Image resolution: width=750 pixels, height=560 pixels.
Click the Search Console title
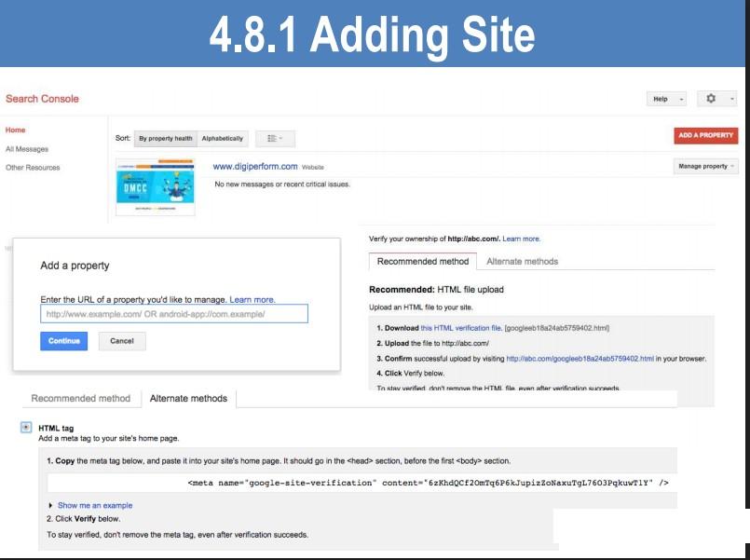(x=42, y=99)
